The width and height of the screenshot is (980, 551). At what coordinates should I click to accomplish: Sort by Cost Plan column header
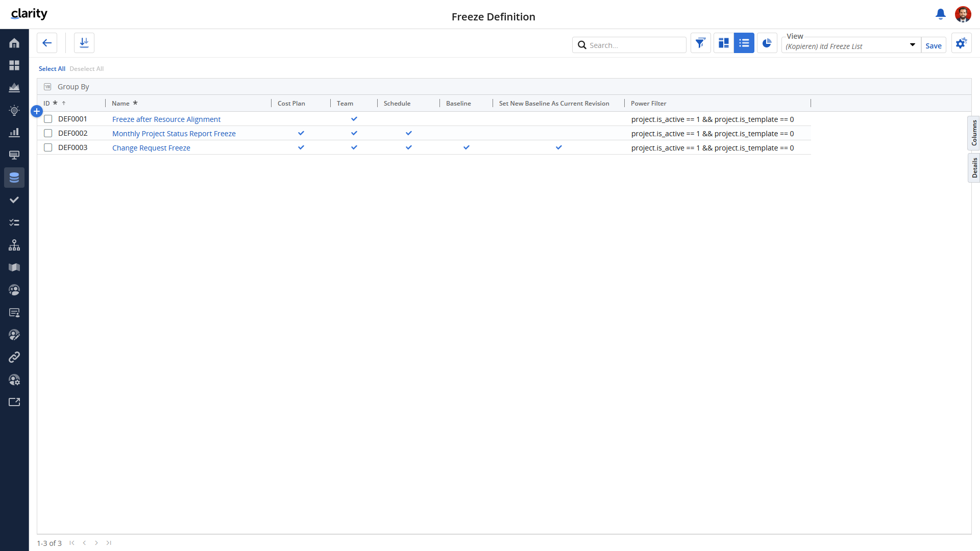tap(291, 103)
